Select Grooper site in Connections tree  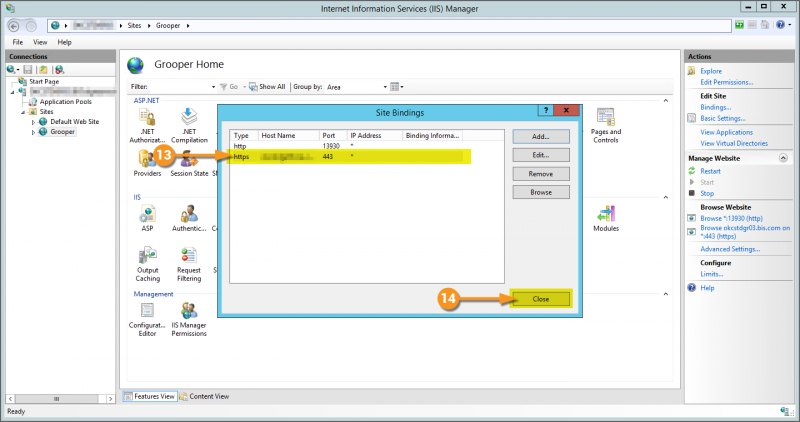[x=62, y=132]
